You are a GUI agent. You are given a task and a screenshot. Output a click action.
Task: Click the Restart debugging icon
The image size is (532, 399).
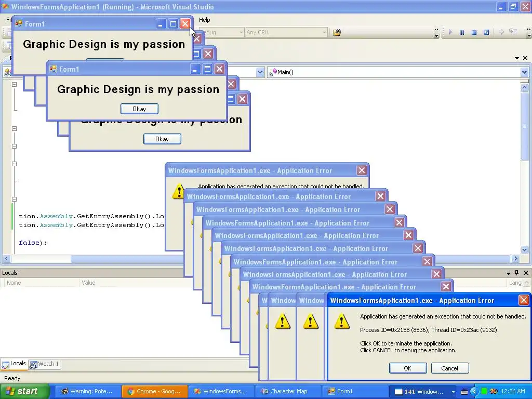pyautogui.click(x=486, y=32)
